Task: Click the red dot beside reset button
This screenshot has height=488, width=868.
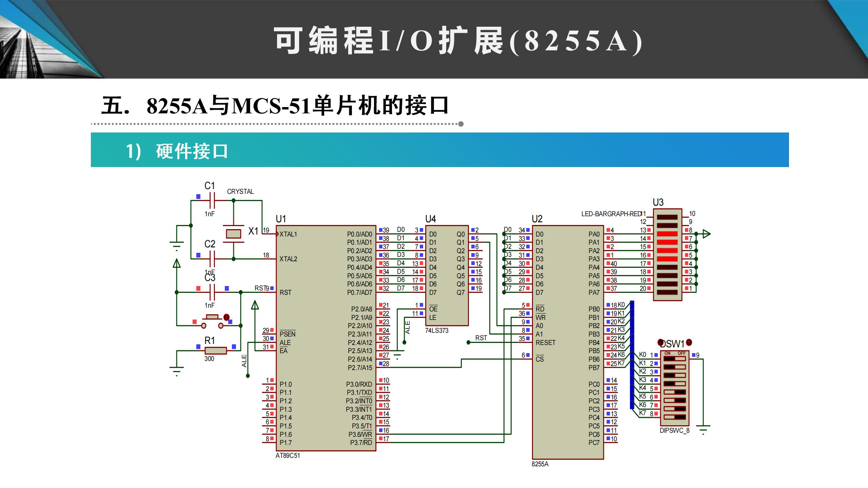Action: click(x=226, y=318)
